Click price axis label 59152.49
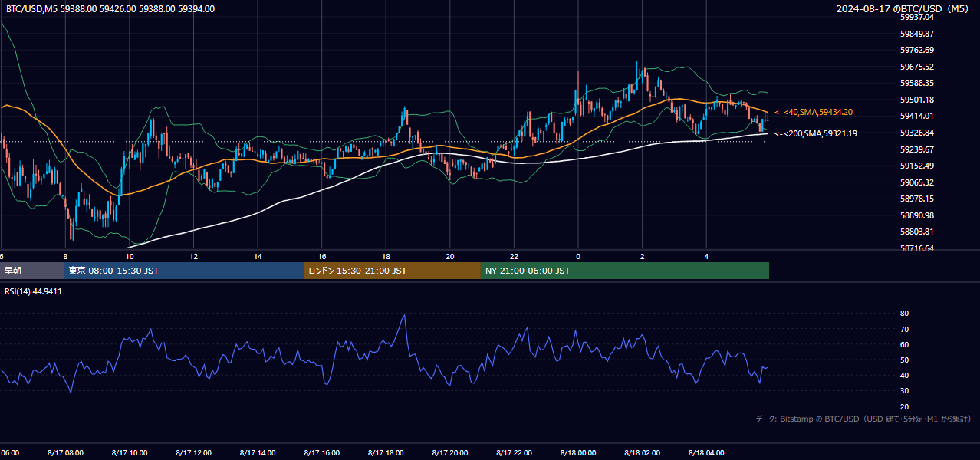The width and height of the screenshot is (980, 460). [917, 166]
